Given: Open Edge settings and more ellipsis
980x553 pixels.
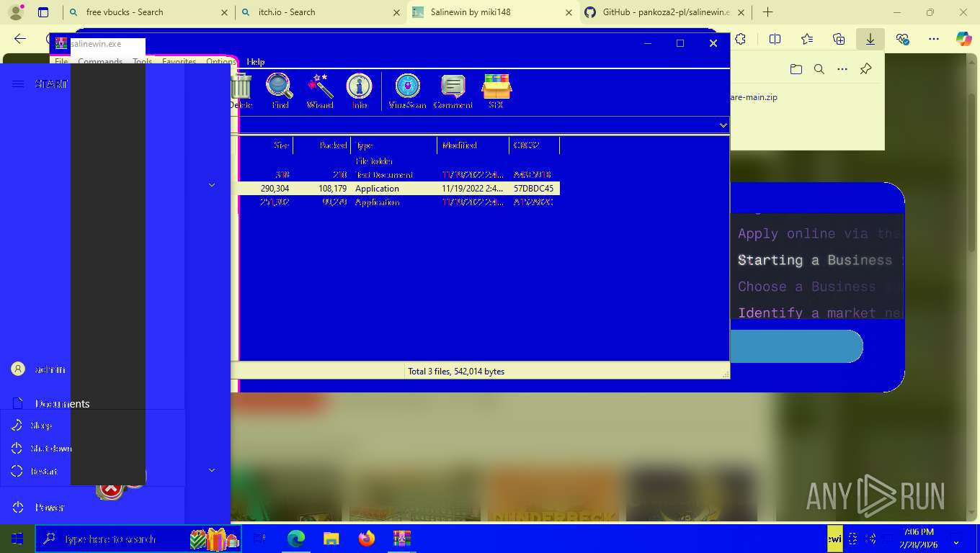Looking at the screenshot, I should [x=934, y=40].
